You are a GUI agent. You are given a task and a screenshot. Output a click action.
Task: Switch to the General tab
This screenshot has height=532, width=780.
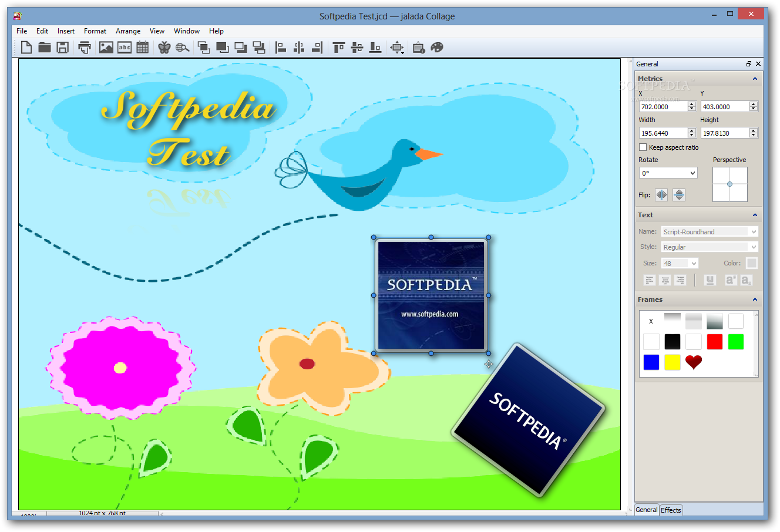(x=647, y=510)
